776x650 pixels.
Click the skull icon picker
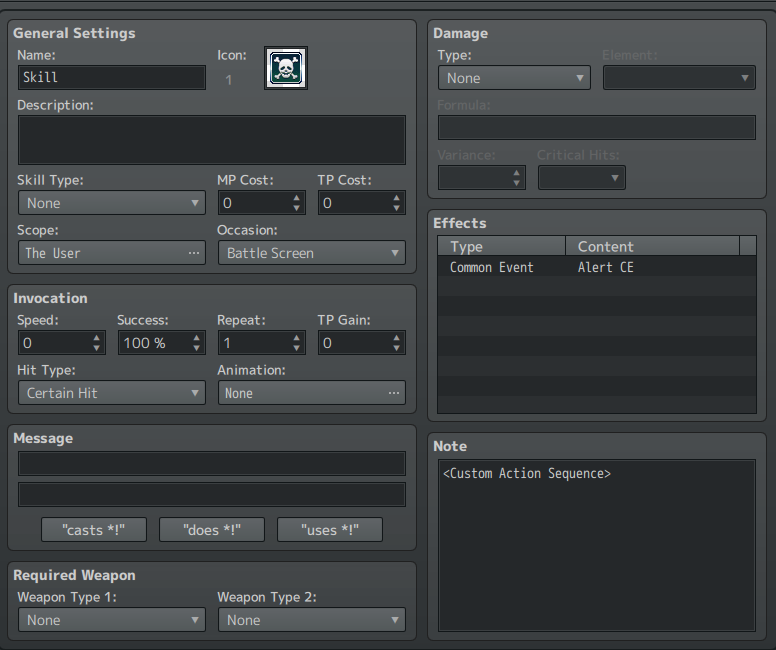tap(286, 68)
